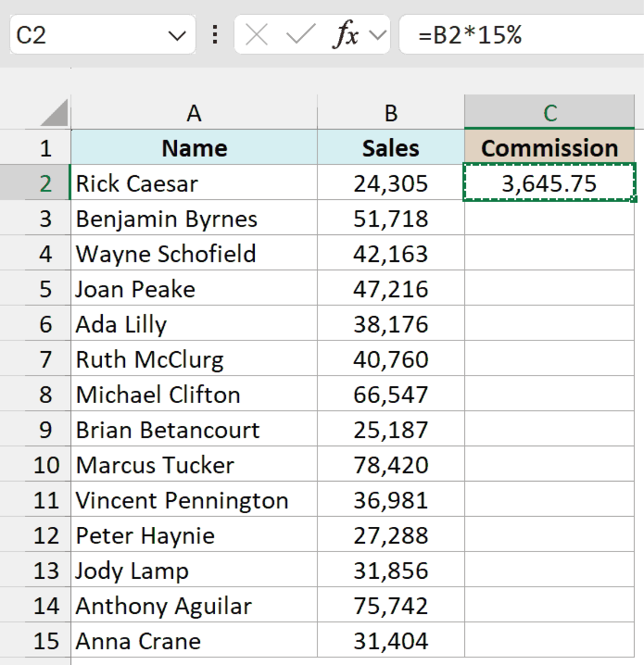Select cell with Brian Betancourt

195,429
